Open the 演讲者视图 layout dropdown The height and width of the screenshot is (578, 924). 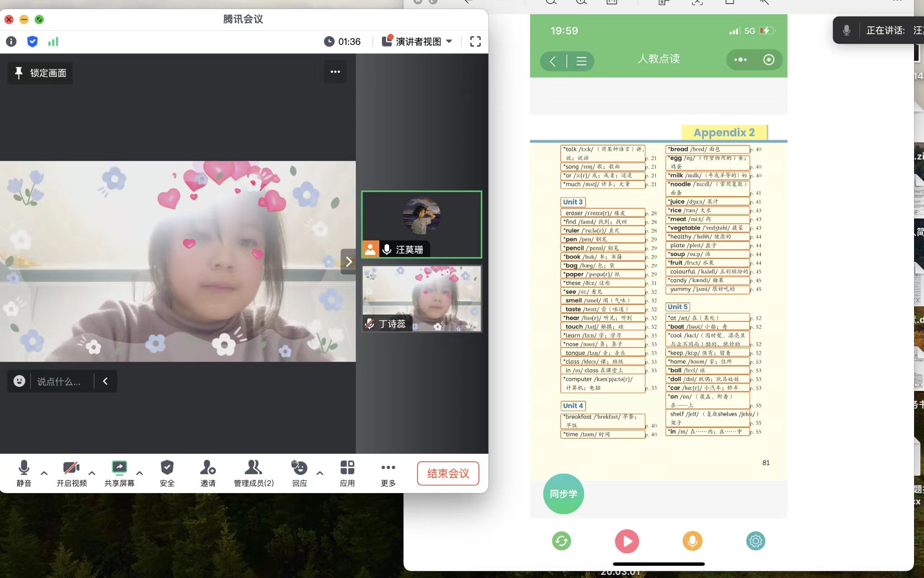pos(417,42)
